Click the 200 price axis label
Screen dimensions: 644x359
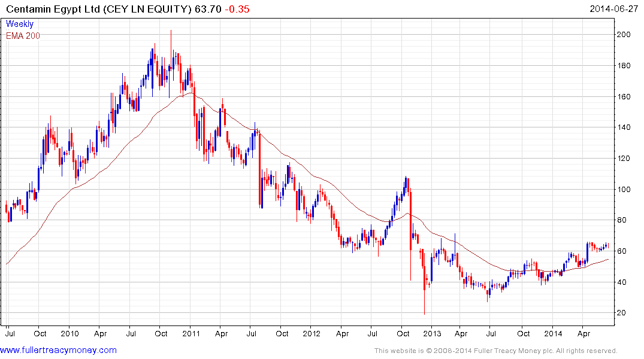pyautogui.click(x=624, y=35)
